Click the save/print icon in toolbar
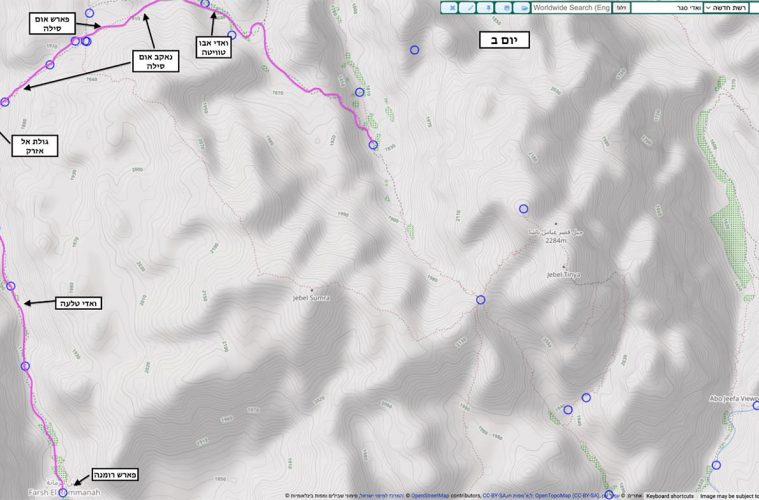The width and height of the screenshot is (759, 500). click(506, 7)
